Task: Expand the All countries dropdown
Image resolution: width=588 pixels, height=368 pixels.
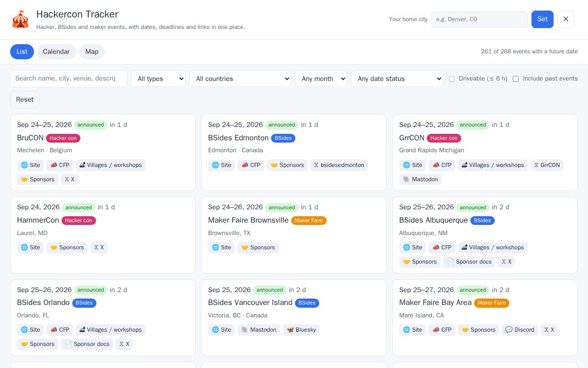Action: 240,79
